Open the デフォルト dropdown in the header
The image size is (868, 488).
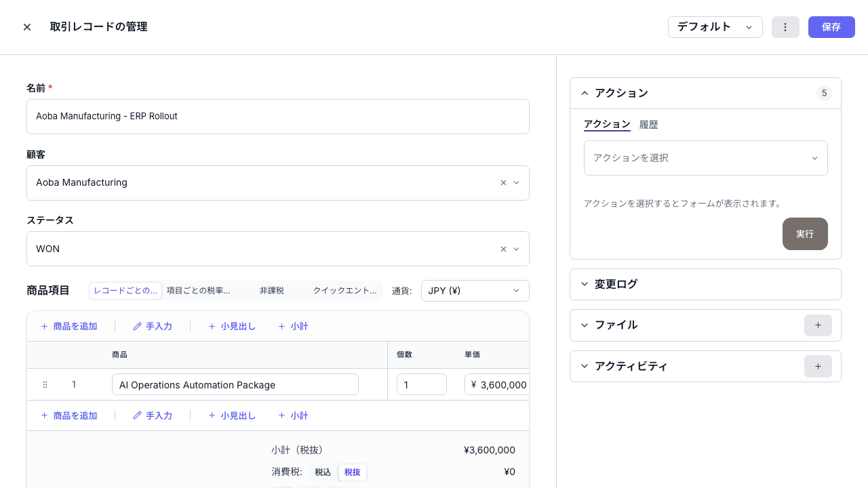click(x=715, y=27)
